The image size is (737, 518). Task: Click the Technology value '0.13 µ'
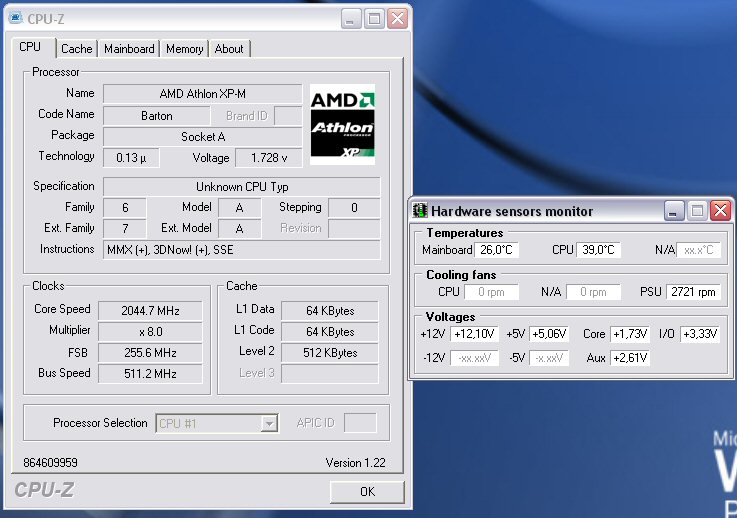click(x=131, y=158)
